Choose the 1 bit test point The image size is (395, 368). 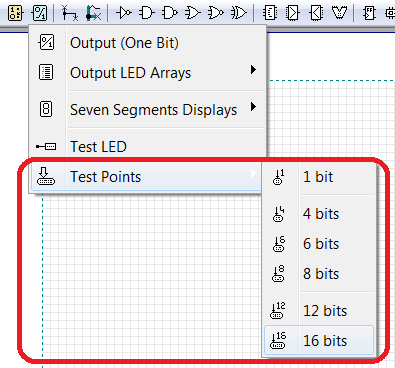coord(319,177)
